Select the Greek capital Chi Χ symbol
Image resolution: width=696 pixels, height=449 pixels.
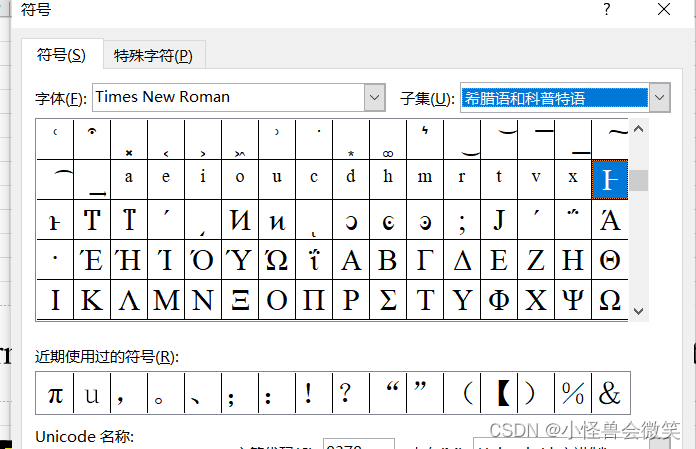tap(536, 299)
